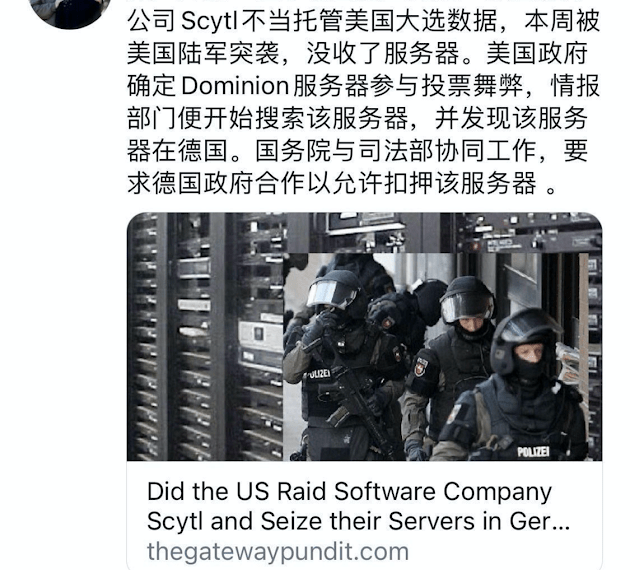Viewport: 630px width, 570px height.
Task: Click the card headline about the Scytl raid
Action: [358, 506]
